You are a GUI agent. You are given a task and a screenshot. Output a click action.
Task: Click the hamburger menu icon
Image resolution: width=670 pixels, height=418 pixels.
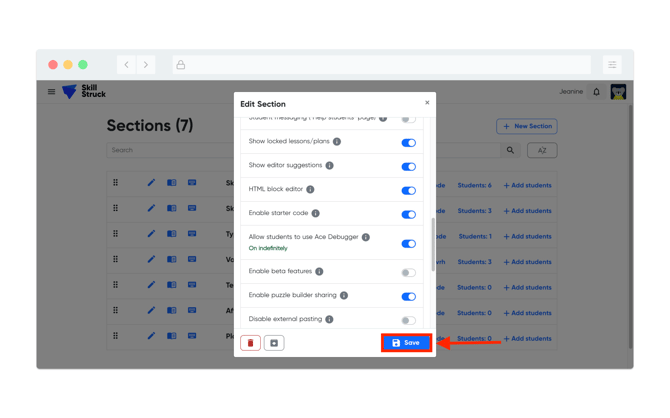point(52,92)
